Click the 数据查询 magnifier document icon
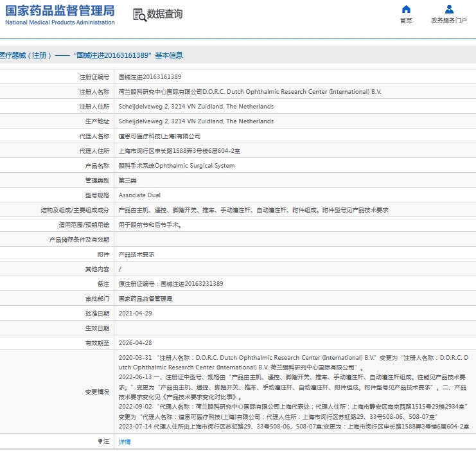 [x=139, y=15]
